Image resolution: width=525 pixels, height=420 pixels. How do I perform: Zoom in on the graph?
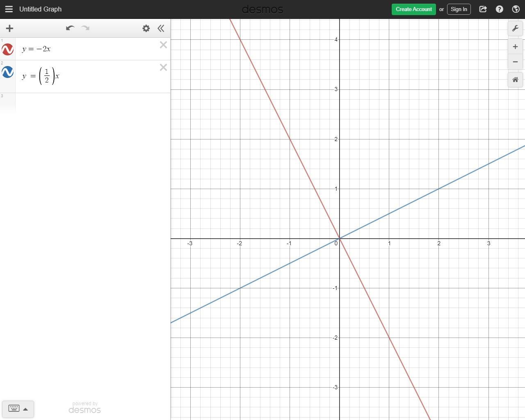pyautogui.click(x=515, y=47)
